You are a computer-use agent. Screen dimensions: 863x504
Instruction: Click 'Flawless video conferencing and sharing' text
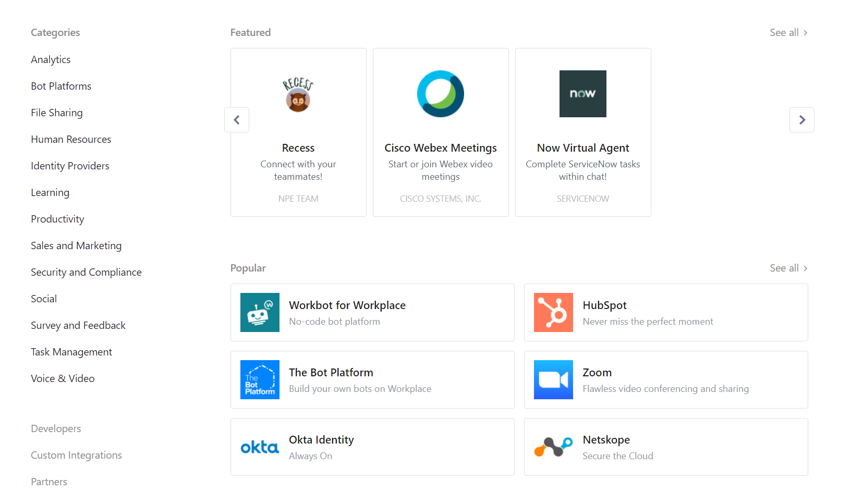point(665,389)
